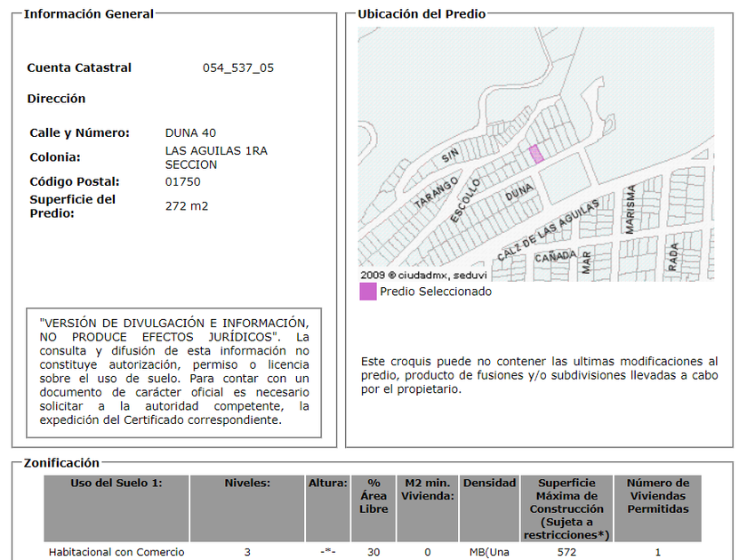
Task: Click the Ubicación del Predio section title
Action: tap(422, 14)
